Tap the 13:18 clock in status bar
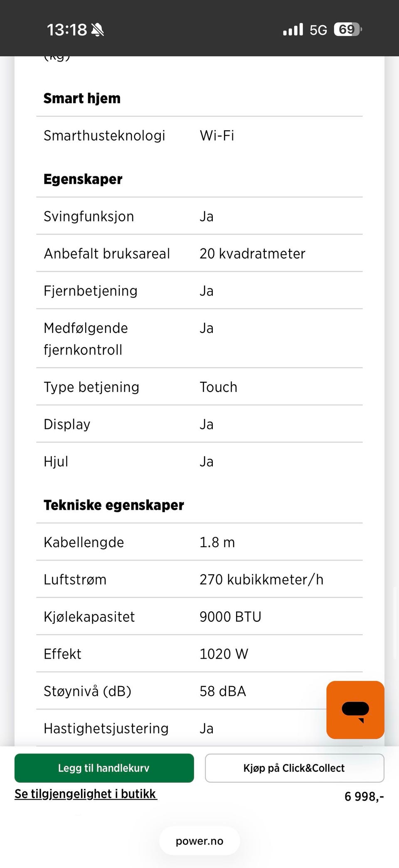Screen dimensions: 399x868 pos(66,30)
